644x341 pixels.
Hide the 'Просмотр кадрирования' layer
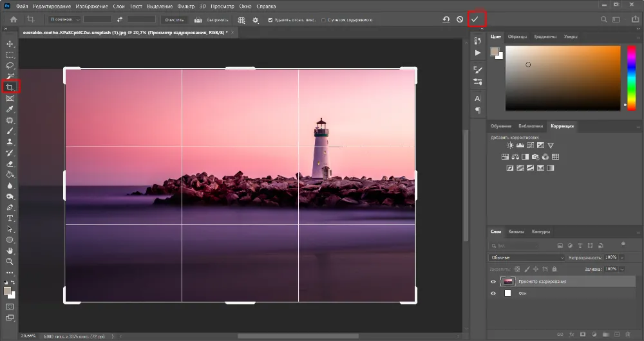(x=494, y=282)
